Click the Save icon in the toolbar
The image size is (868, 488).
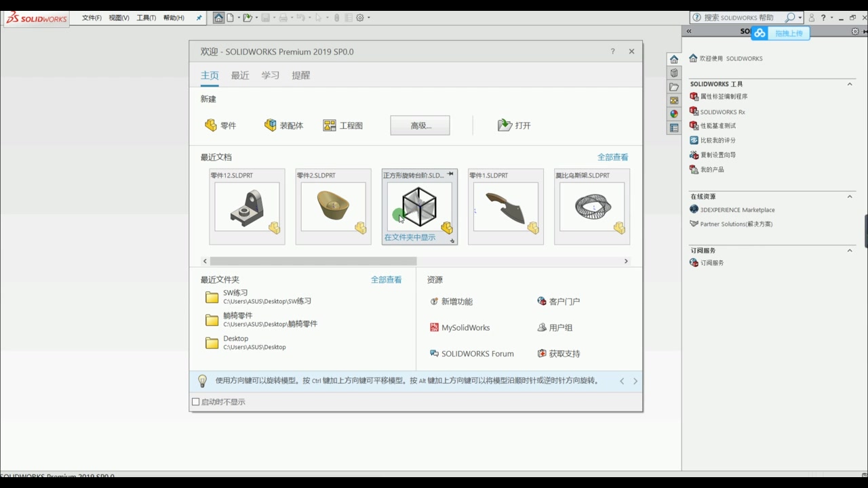click(266, 18)
